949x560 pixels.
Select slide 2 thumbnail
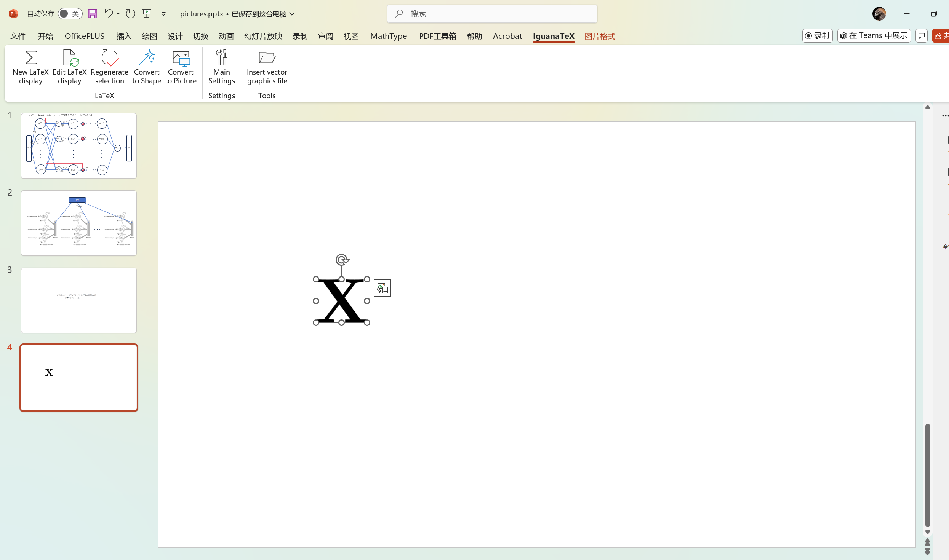(79, 223)
